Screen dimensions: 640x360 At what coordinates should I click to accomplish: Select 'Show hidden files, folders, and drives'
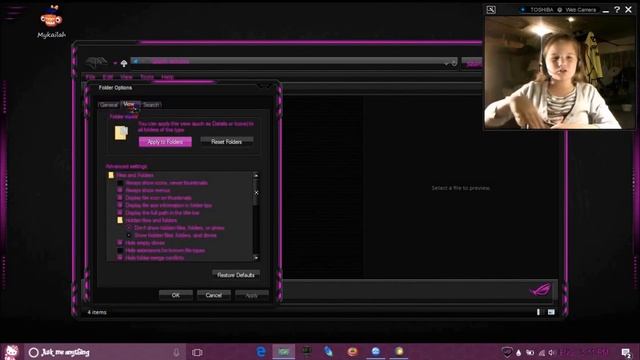pyautogui.click(x=129, y=236)
